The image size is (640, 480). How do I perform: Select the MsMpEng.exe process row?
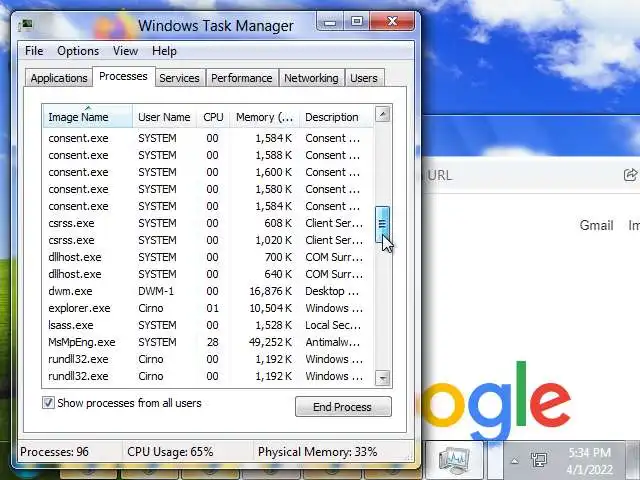(x=208, y=342)
